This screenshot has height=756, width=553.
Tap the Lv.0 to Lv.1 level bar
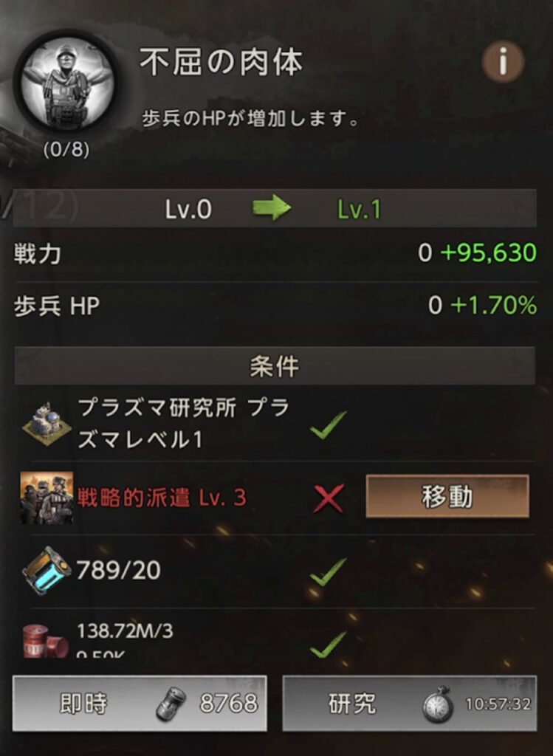pos(275,208)
